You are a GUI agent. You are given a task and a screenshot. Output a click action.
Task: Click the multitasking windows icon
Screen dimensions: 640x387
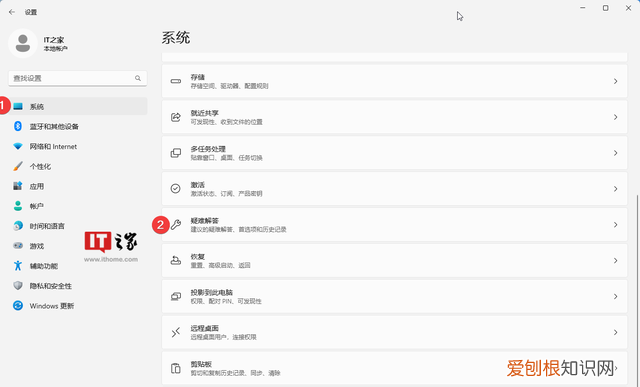tap(176, 153)
